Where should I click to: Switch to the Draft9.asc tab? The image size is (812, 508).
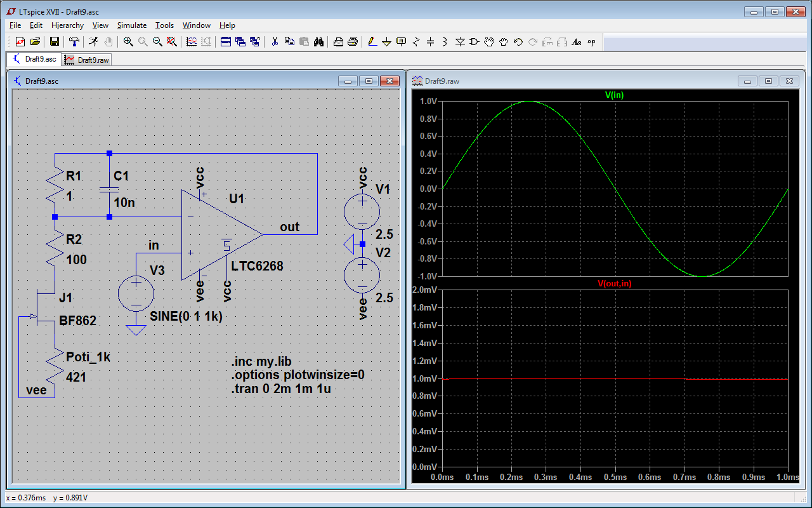(x=34, y=59)
